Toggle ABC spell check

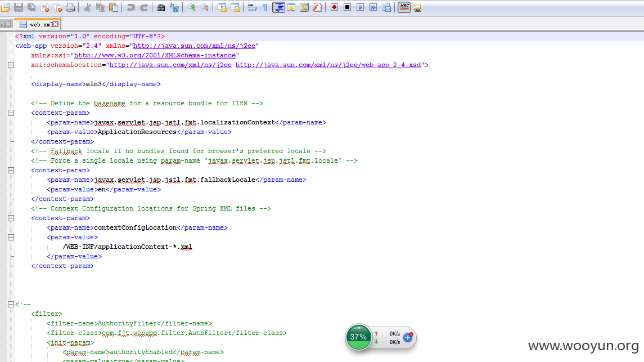(404, 7)
